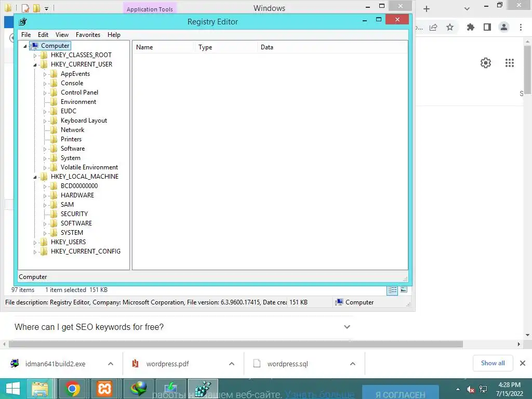Select the SYSTEM key under HKEY_LOCAL_MACHINE
The height and width of the screenshot is (399, 532).
click(x=72, y=233)
